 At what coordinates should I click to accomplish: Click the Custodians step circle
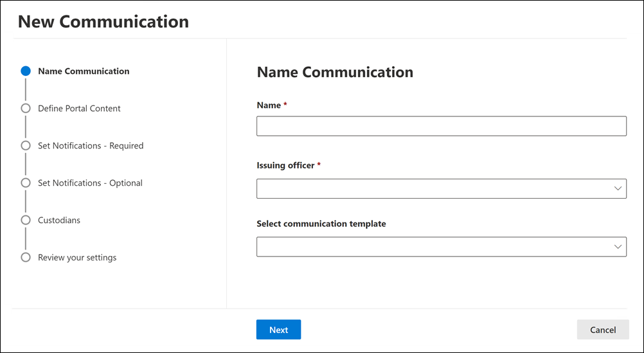26,221
